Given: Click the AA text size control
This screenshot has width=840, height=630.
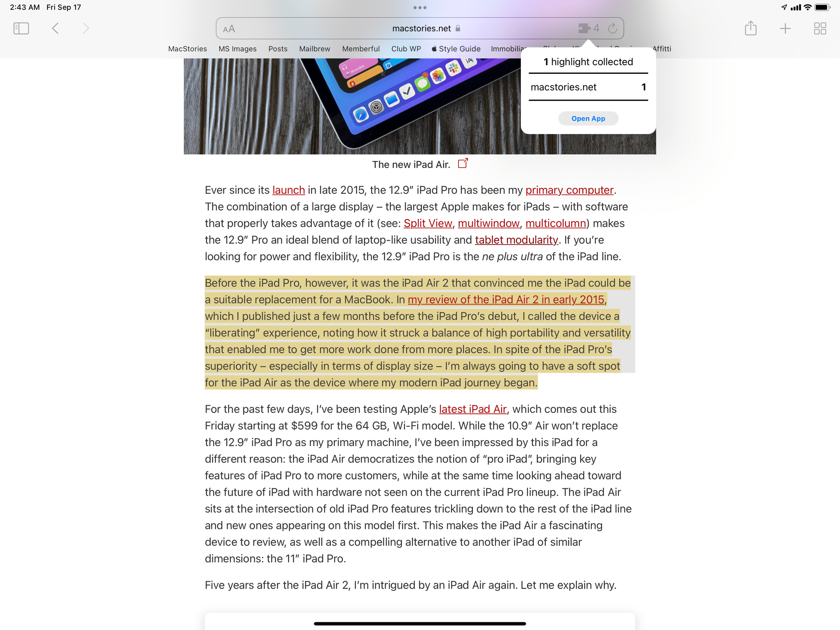Looking at the screenshot, I should tap(230, 28).
